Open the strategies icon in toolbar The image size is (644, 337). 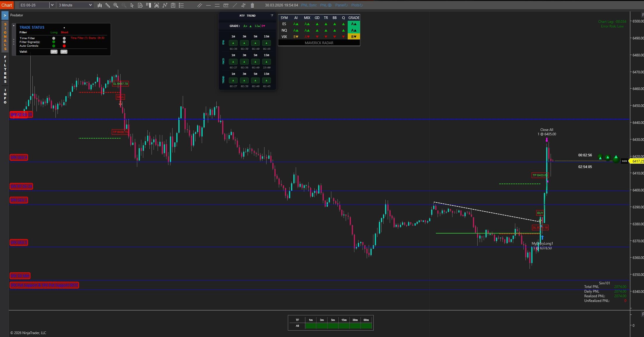[x=173, y=5]
